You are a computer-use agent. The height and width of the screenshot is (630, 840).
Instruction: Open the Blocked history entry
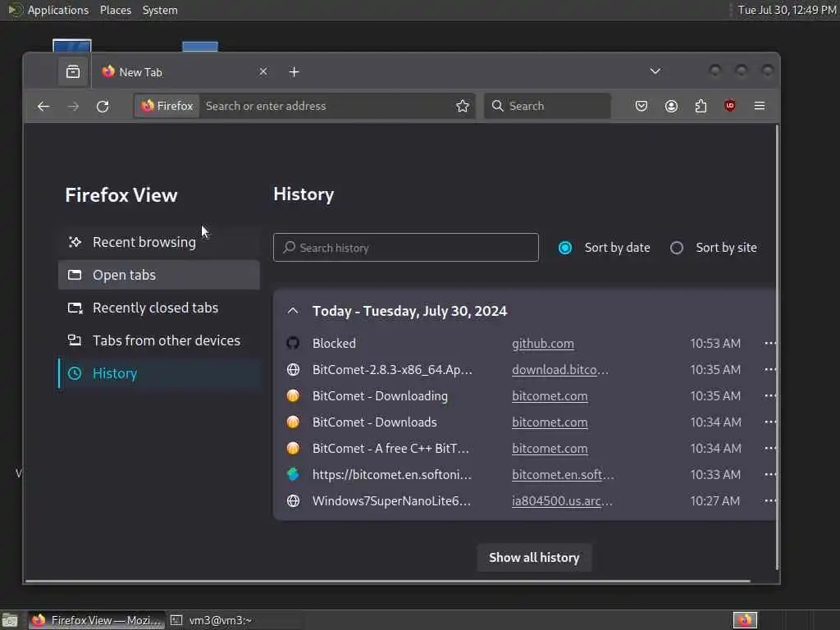click(x=334, y=344)
